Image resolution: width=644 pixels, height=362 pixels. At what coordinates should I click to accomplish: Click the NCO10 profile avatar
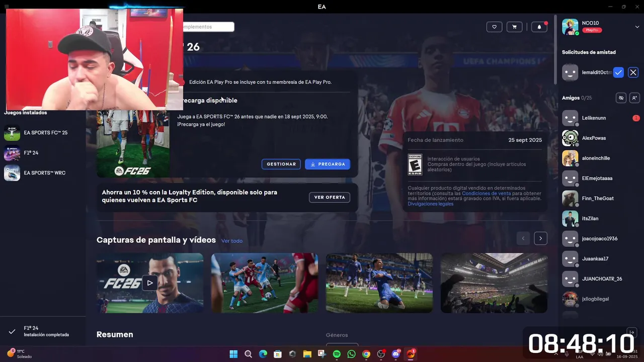click(570, 27)
